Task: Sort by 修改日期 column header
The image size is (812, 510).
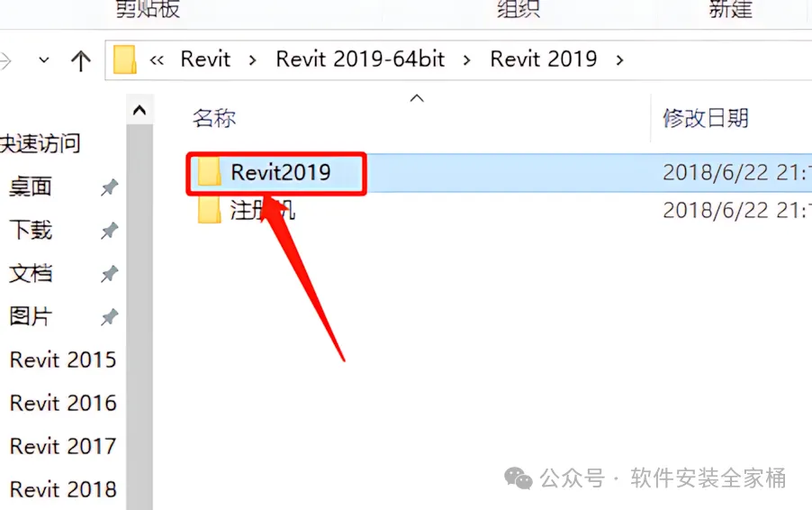Action: tap(706, 118)
